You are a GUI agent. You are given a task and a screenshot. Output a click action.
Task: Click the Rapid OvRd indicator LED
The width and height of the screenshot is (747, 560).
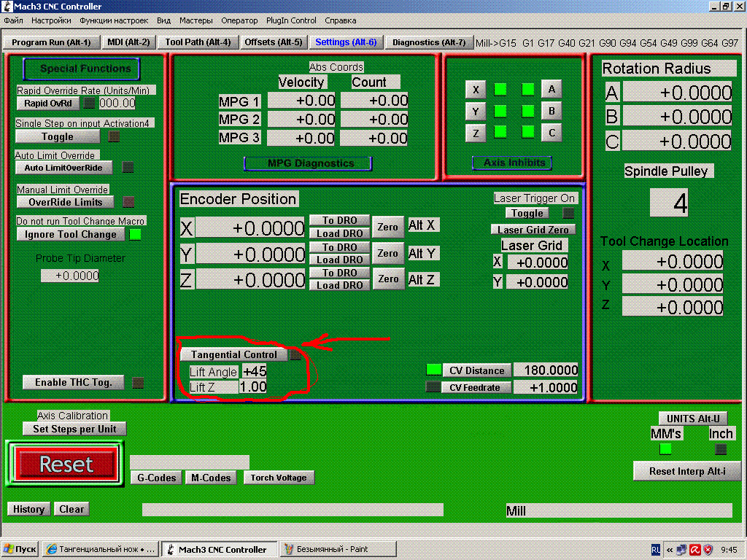click(x=89, y=103)
